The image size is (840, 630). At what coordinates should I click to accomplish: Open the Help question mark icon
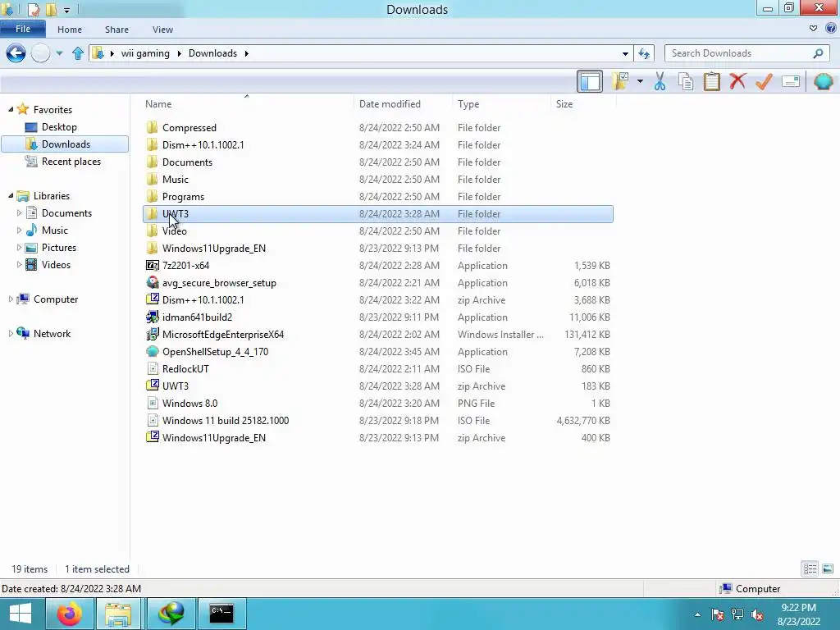point(831,29)
